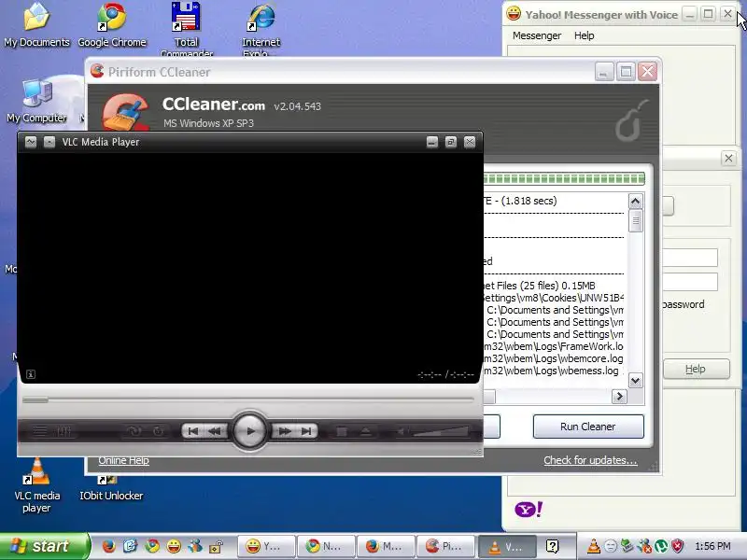Click the VLC fast-forward button

pos(285,431)
